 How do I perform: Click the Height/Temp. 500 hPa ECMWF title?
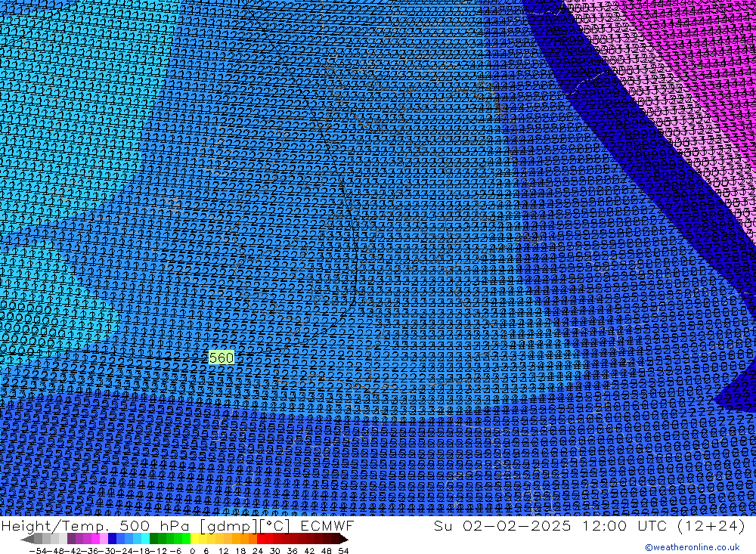(178, 525)
